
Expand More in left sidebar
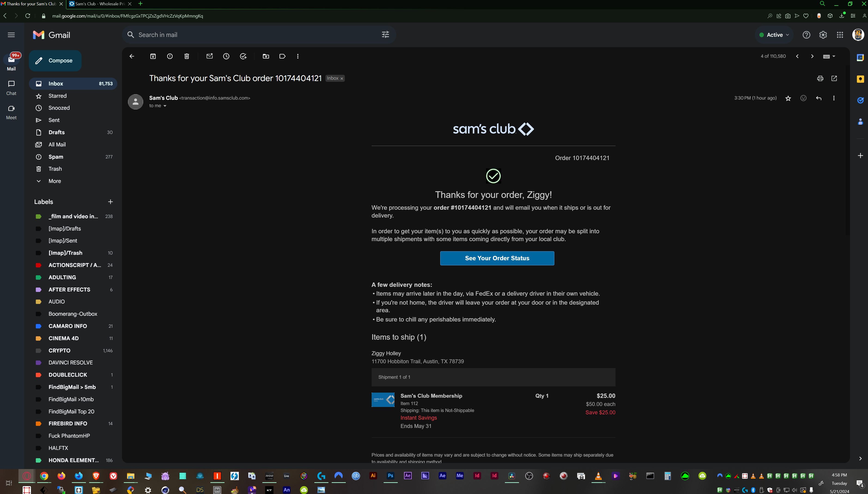54,181
